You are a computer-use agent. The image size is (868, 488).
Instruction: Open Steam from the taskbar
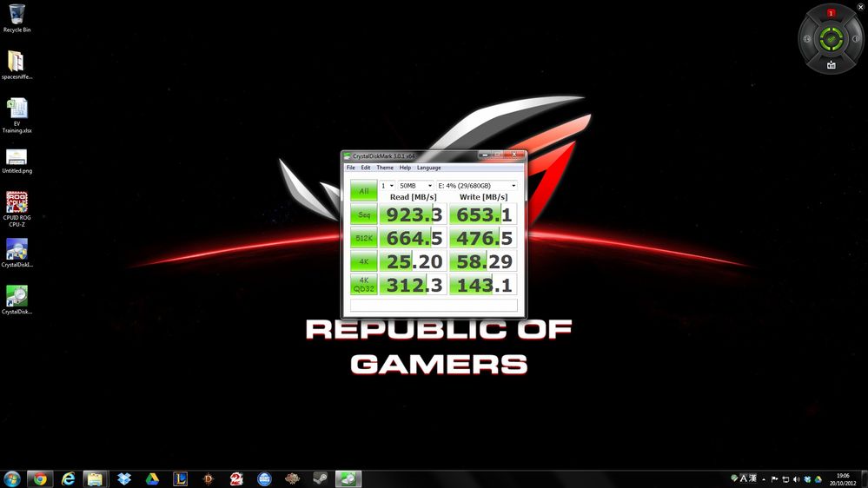pyautogui.click(x=320, y=478)
